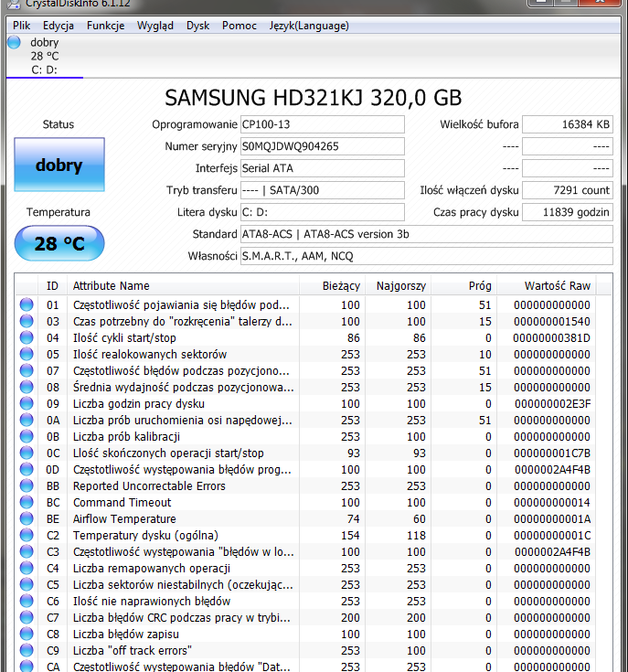Image resolution: width=628 pixels, height=672 pixels.
Task: Click status icon for Liczba błędów zapisu
Action: [x=27, y=634]
